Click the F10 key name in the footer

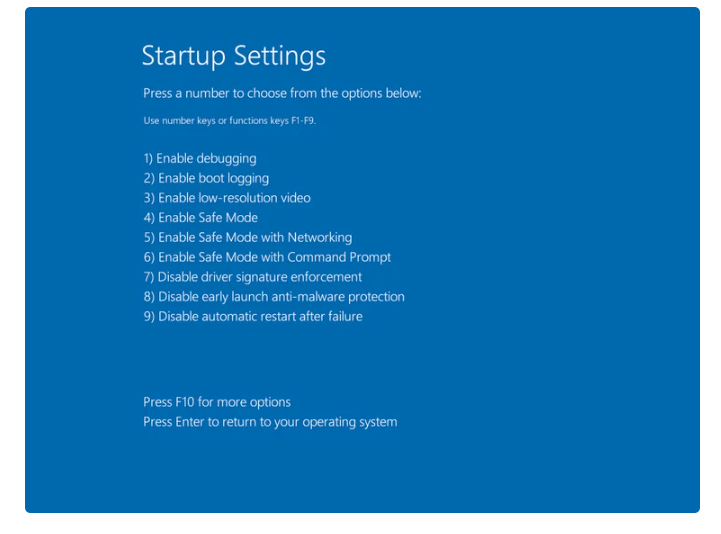pyautogui.click(x=185, y=402)
